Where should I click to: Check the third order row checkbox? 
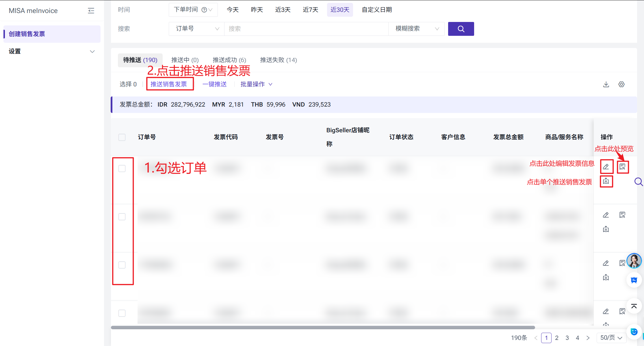tap(122, 265)
